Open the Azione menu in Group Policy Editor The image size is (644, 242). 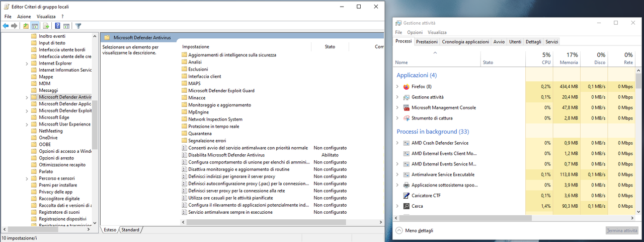coord(24,17)
